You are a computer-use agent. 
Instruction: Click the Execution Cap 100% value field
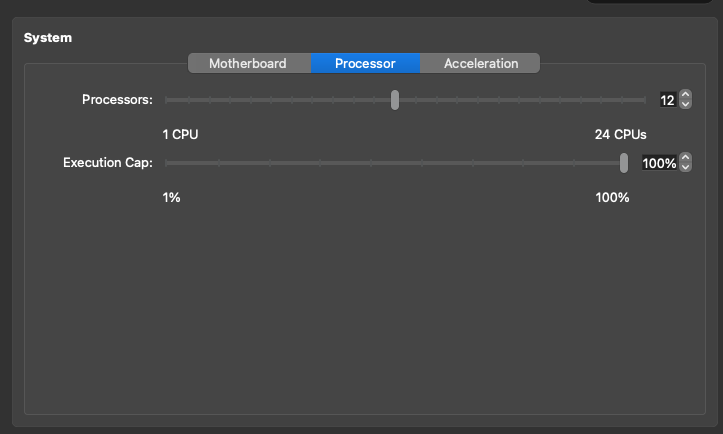point(658,163)
